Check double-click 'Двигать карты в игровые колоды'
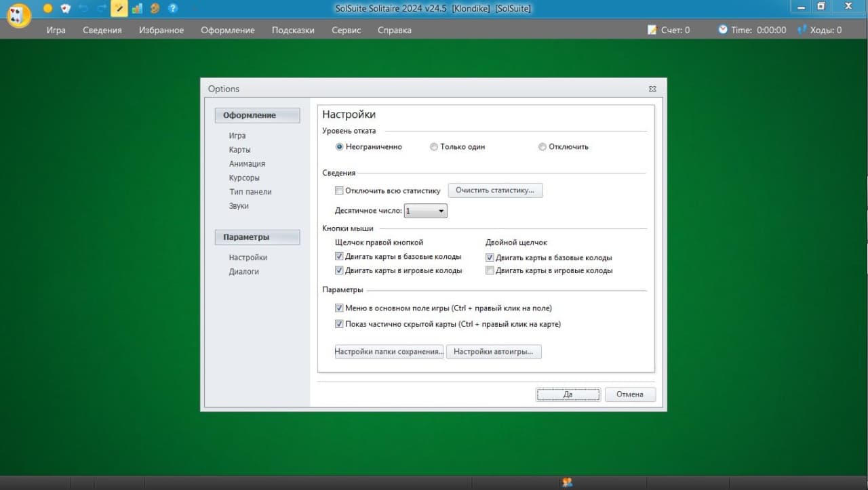This screenshot has height=490, width=868. pyautogui.click(x=490, y=271)
